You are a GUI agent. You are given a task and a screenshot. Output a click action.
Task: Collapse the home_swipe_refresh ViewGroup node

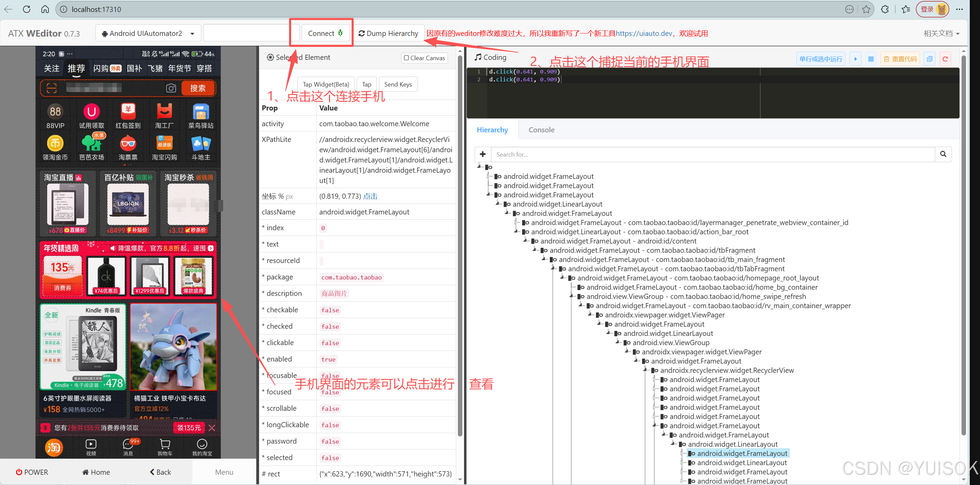(572, 296)
